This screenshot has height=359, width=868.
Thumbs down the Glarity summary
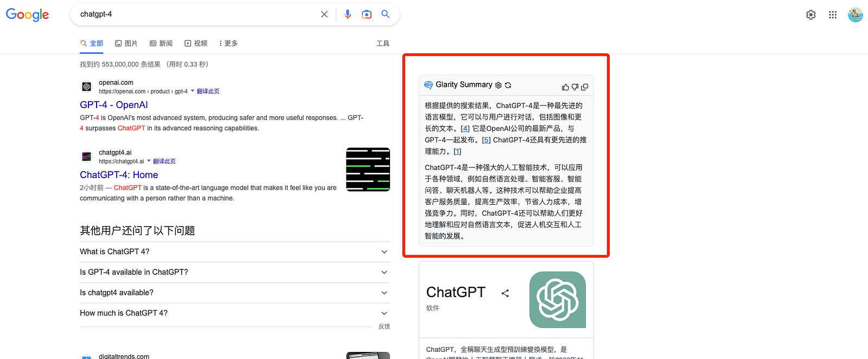[x=575, y=87]
